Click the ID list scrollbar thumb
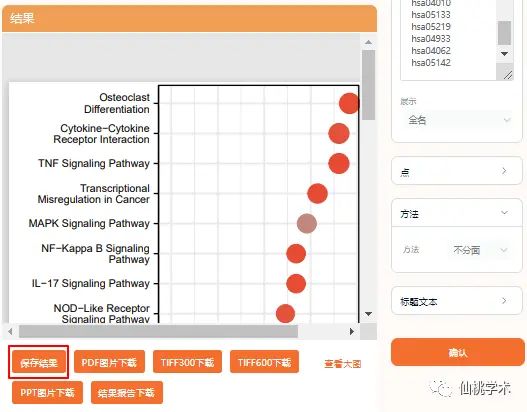Screen dimensions: 527x412 [x=504, y=33]
